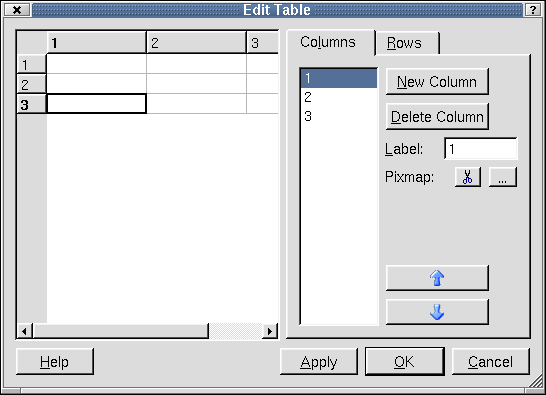Move column up with blue up arrow
This screenshot has width=546, height=395.
(437, 278)
